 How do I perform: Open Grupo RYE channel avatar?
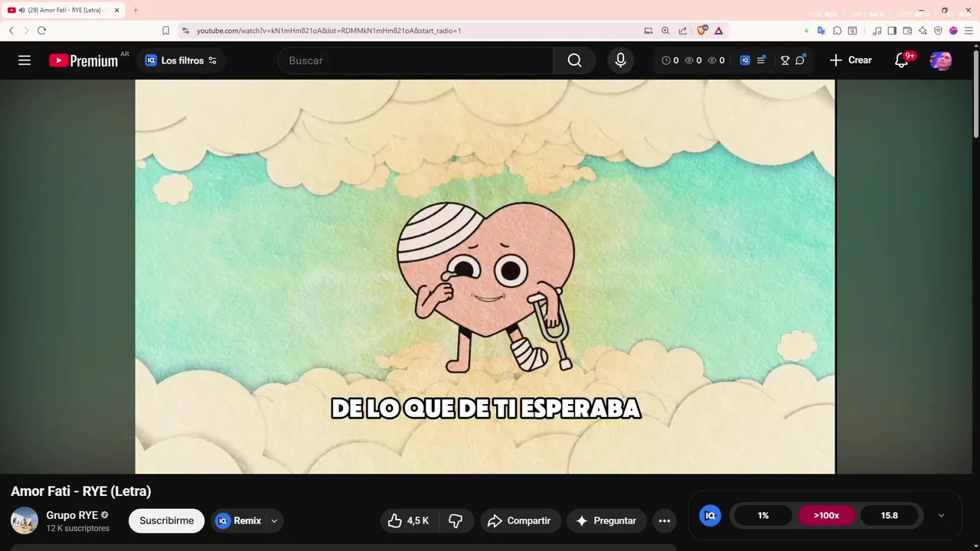(x=24, y=520)
